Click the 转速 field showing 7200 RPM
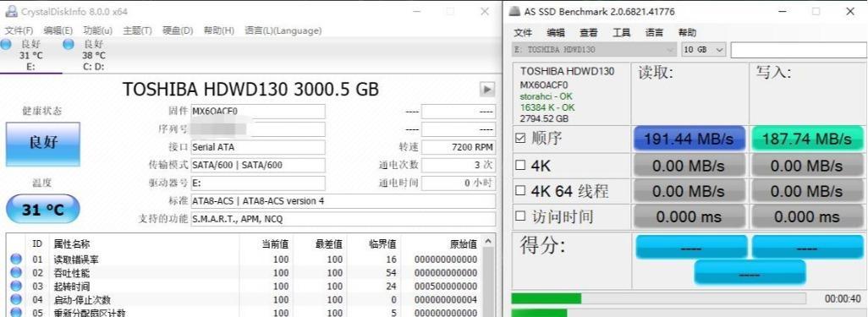Viewport: 868px width, 317px height. pos(459,147)
